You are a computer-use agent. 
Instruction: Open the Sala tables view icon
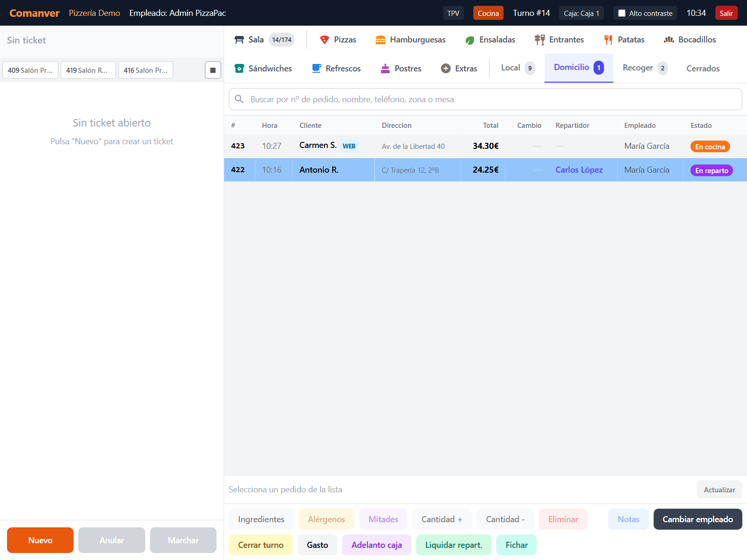coord(239,40)
